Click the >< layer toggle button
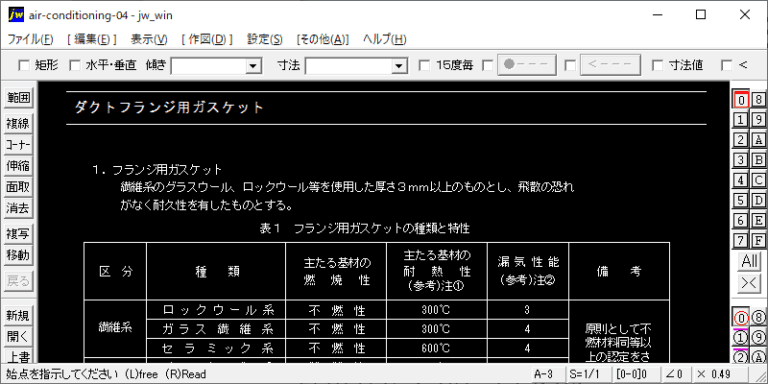Screen dimensions: 768x384 [x=749, y=284]
